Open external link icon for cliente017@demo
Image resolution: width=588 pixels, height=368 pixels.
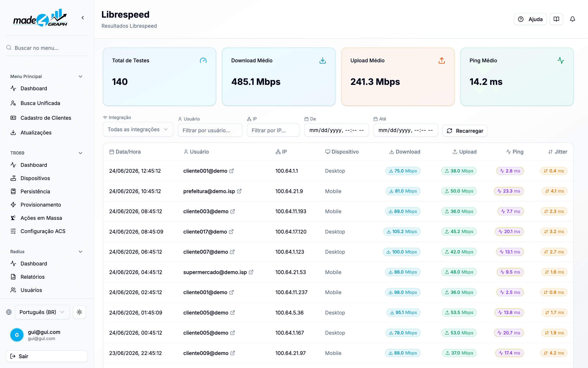tap(231, 232)
